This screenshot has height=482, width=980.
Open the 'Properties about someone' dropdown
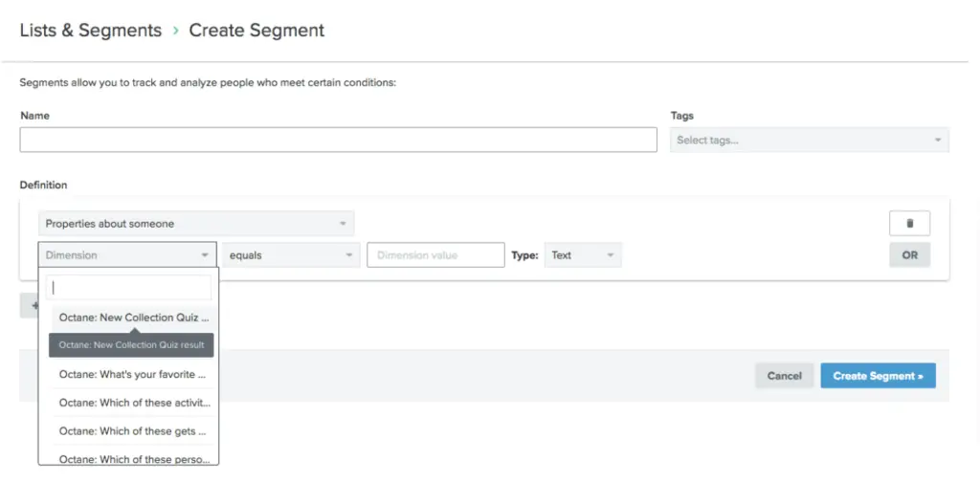click(x=196, y=224)
